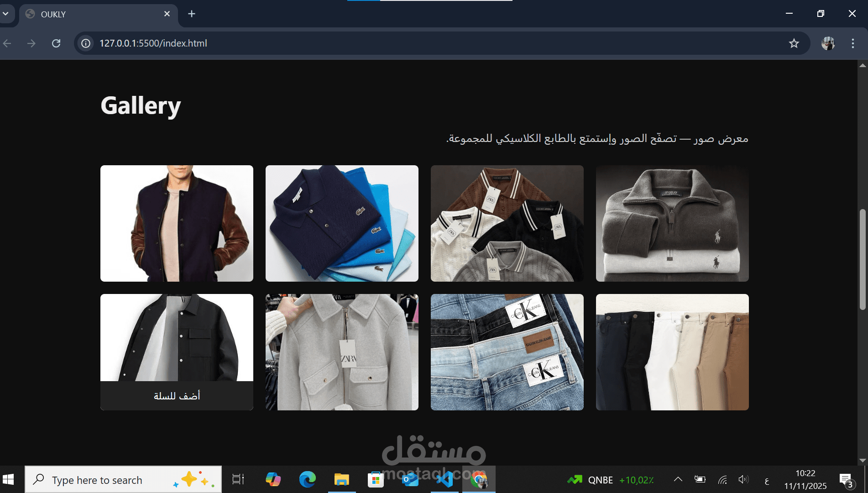Click the scrollbar down arrow
This screenshot has height=493, width=868.
pos(863,461)
